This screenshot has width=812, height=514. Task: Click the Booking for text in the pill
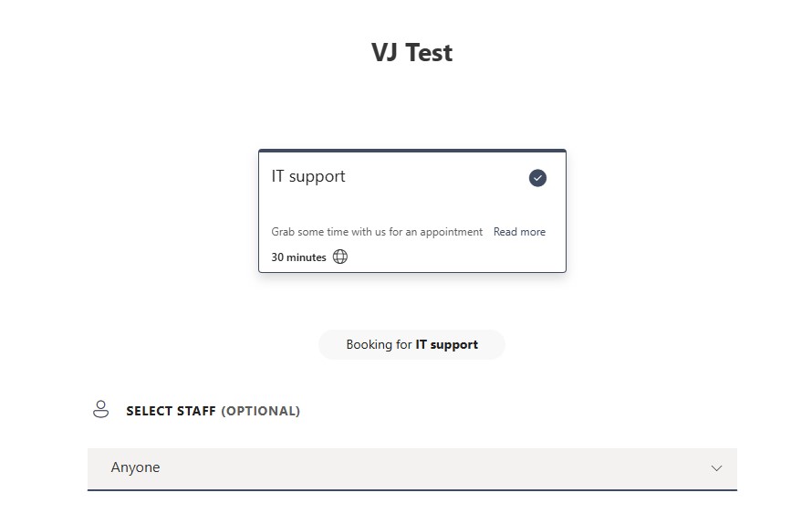[379, 344]
